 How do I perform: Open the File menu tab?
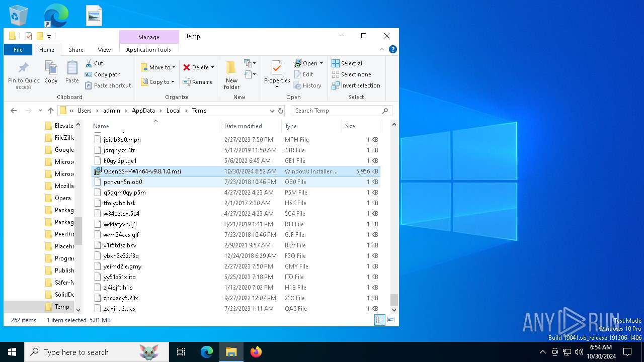coord(18,50)
